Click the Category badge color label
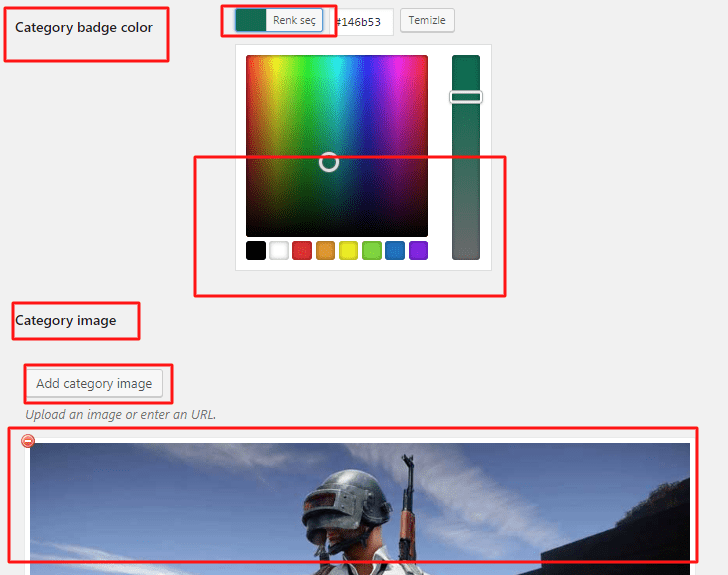Image resolution: width=728 pixels, height=575 pixels. pyautogui.click(x=84, y=28)
